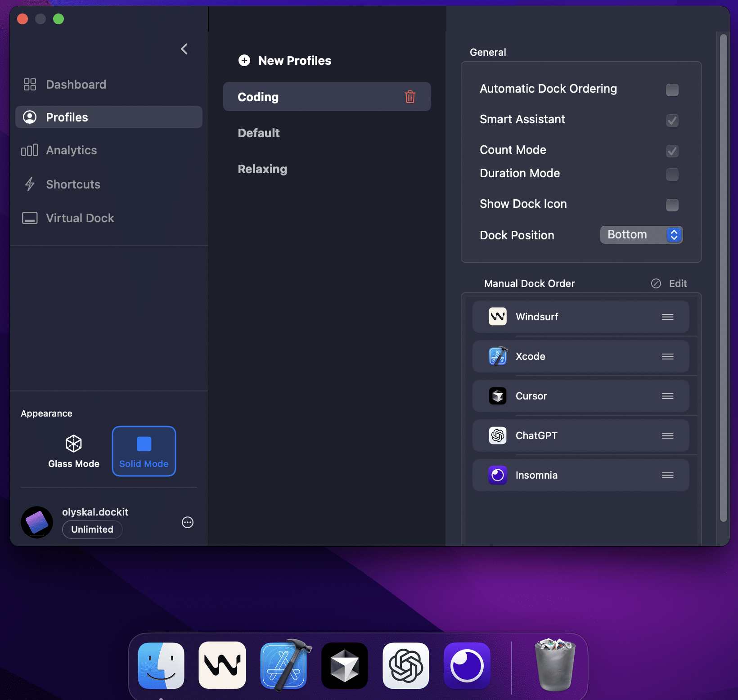Grab the Xcode row reorder handle
Viewport: 738px width, 700px height.
tap(668, 356)
